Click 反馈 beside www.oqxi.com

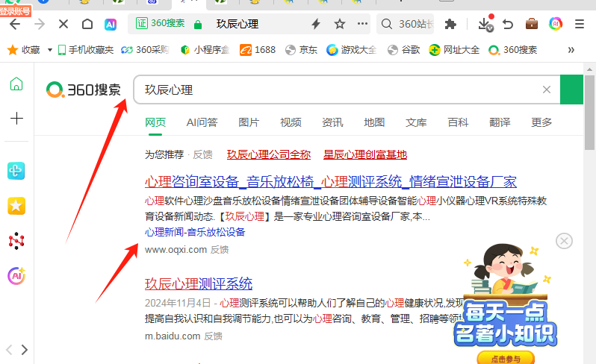[220, 250]
